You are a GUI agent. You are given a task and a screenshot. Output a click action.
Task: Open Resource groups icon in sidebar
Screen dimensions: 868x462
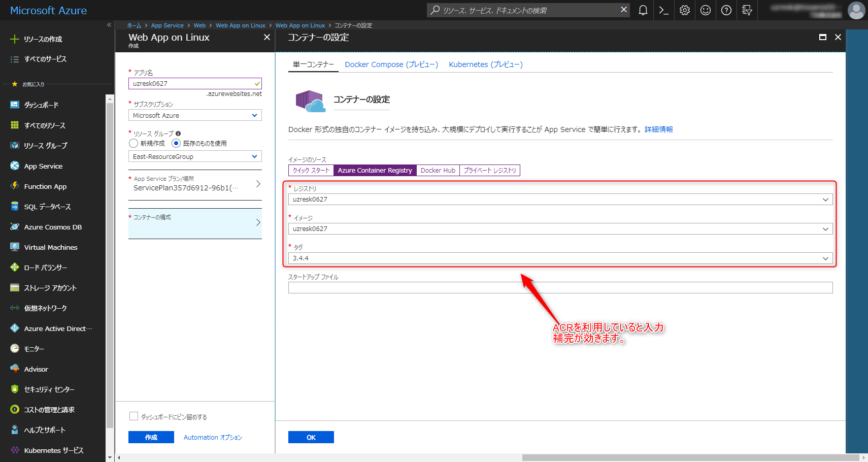tap(15, 145)
